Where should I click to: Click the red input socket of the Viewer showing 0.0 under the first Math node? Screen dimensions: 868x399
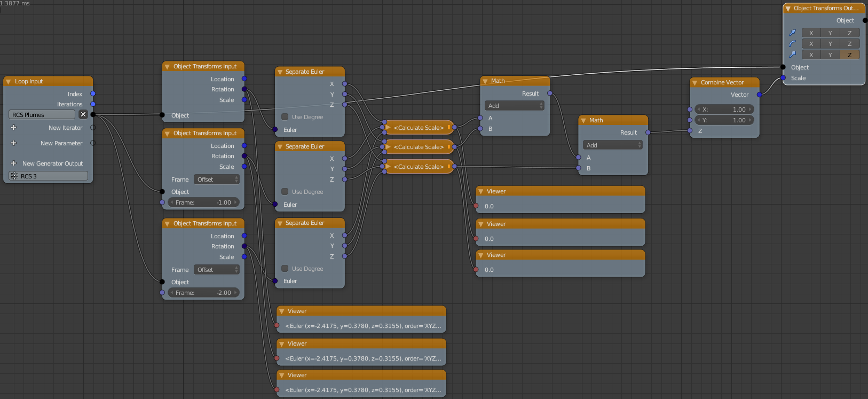coord(476,206)
